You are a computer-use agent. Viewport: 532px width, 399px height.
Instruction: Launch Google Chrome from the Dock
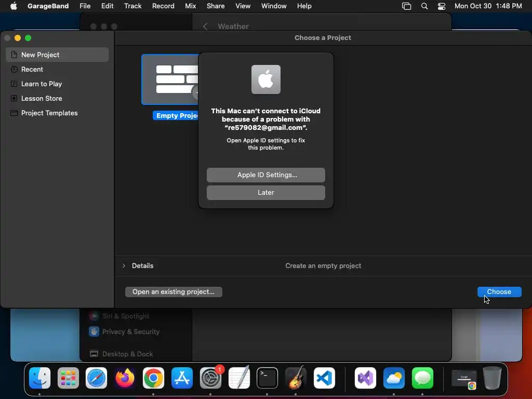(x=153, y=378)
